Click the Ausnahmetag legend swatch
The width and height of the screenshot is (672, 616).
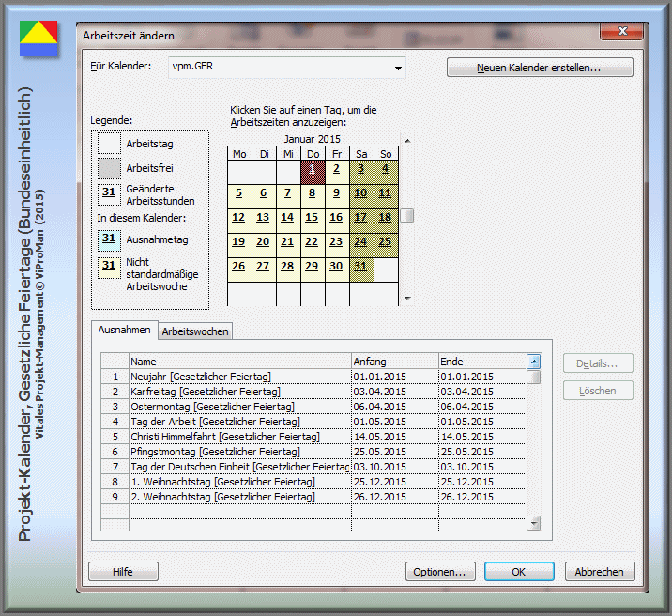[109, 239]
